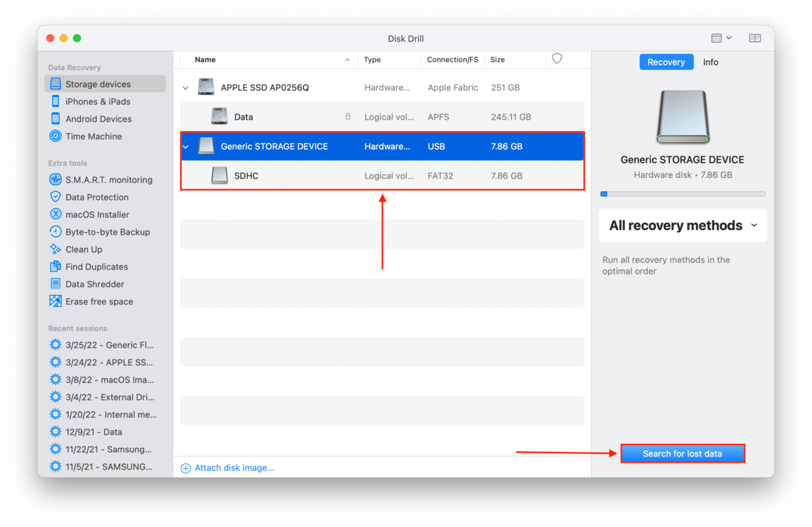Open the 3/24/22 APPLE SS... session icon
812x527 pixels.
56,362
